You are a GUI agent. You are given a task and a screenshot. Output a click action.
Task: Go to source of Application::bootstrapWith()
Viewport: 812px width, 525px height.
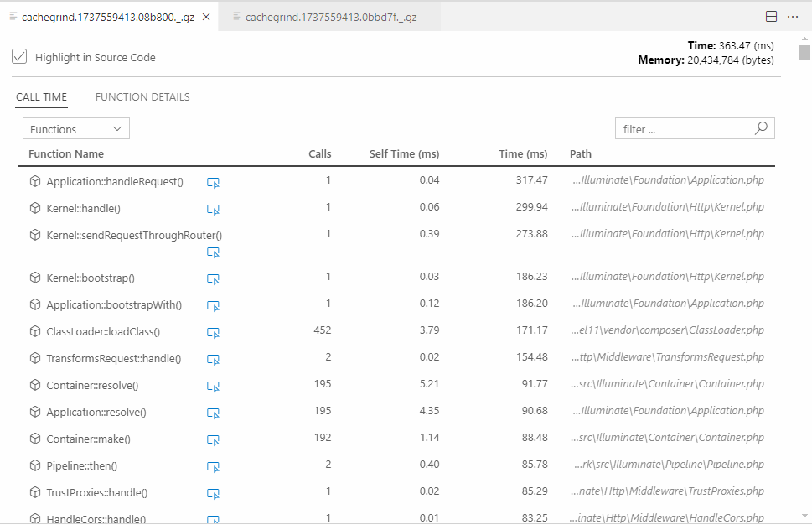click(213, 306)
